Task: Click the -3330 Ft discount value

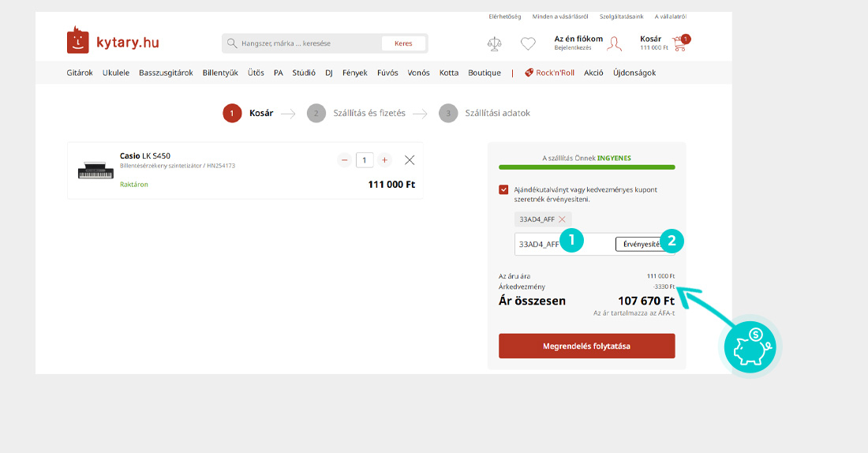Action: point(664,286)
